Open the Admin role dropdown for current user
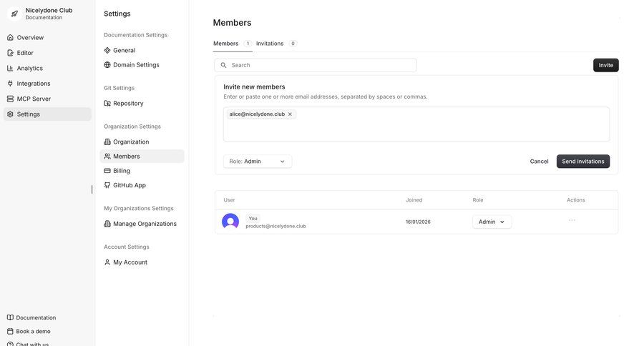The height and width of the screenshot is (346, 644). tap(492, 222)
